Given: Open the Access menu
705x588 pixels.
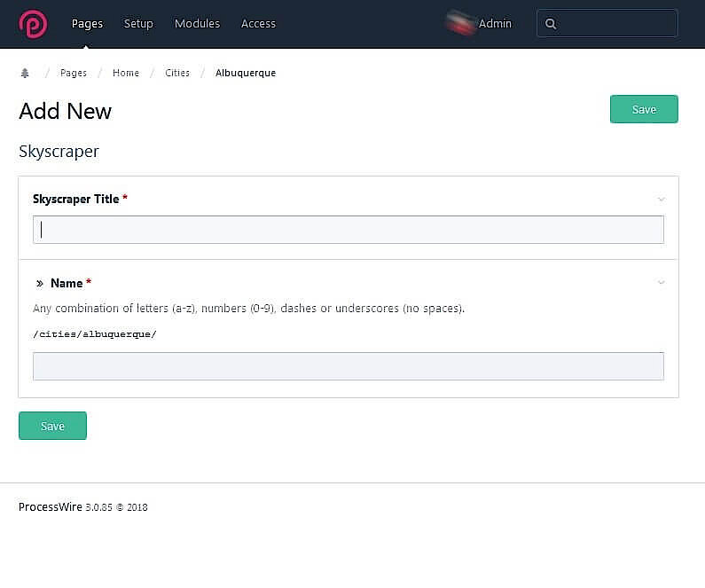Looking at the screenshot, I should click(258, 24).
